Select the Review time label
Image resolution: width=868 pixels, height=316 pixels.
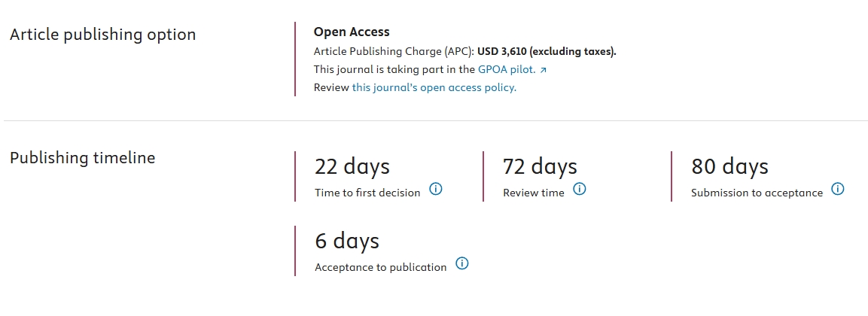[533, 193]
